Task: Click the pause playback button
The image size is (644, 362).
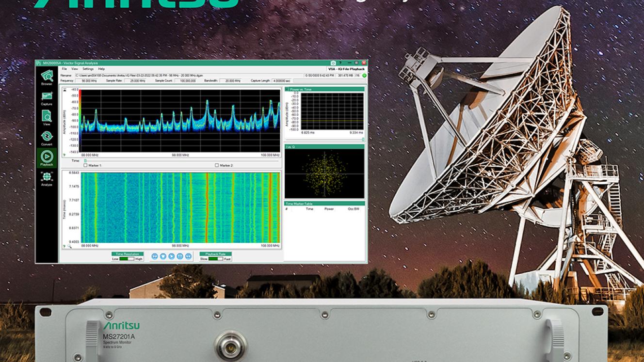Action: click(x=179, y=256)
